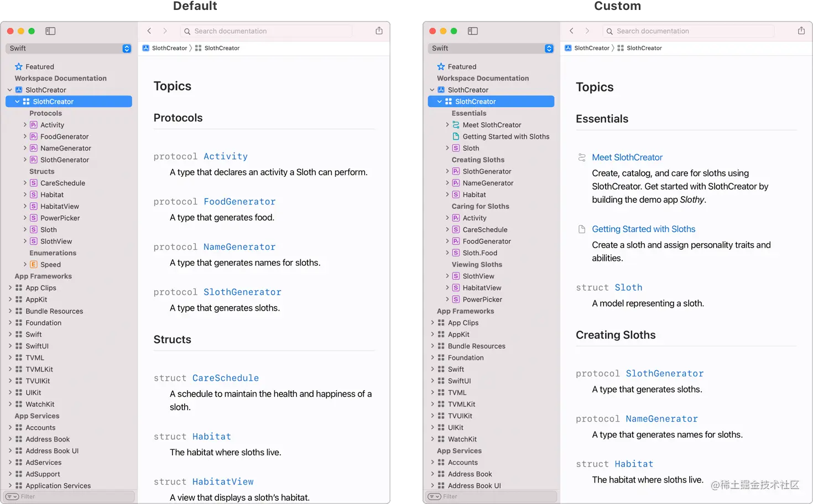Expand PowerPicker in the Custom sidebar
The image size is (813, 504).
click(x=447, y=300)
